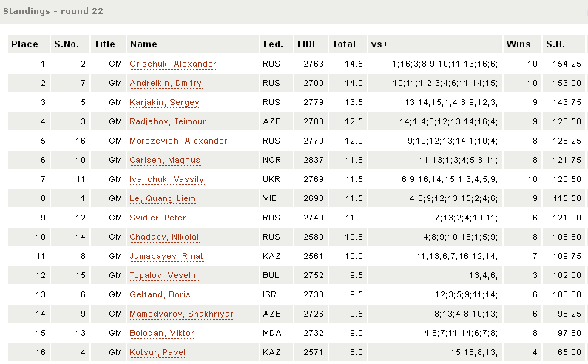Open Gelfand, Boris player link
The image size is (588, 364).
pos(160,295)
